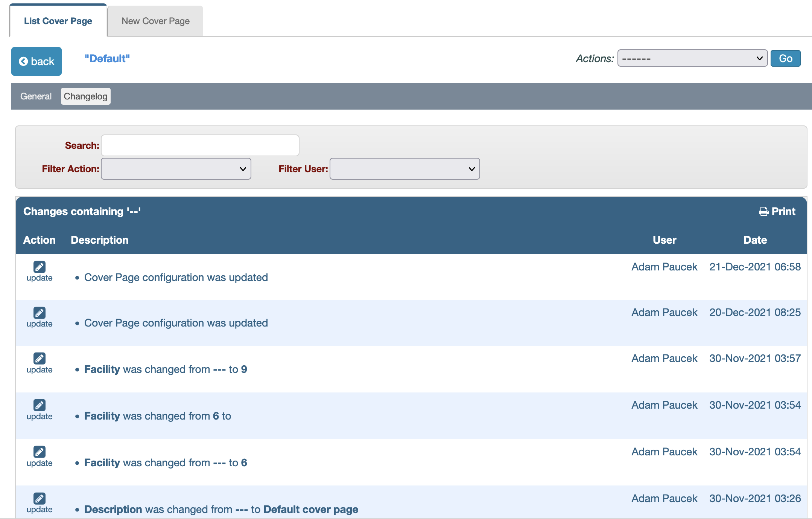Select the Changelog sub-tab
Screen dimensions: 812x519
point(85,96)
